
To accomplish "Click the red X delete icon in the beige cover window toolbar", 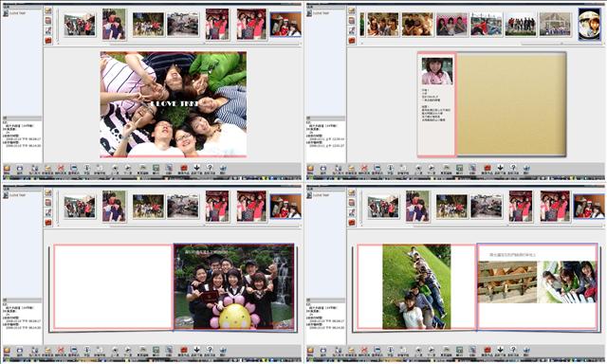I will click(x=364, y=168).
